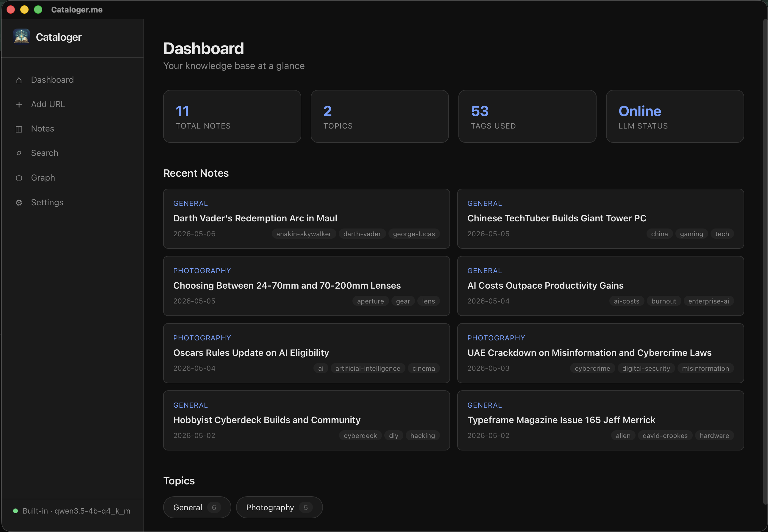Click the Dashboard home icon in sidebar
Image resolution: width=768 pixels, height=532 pixels.
tap(19, 80)
